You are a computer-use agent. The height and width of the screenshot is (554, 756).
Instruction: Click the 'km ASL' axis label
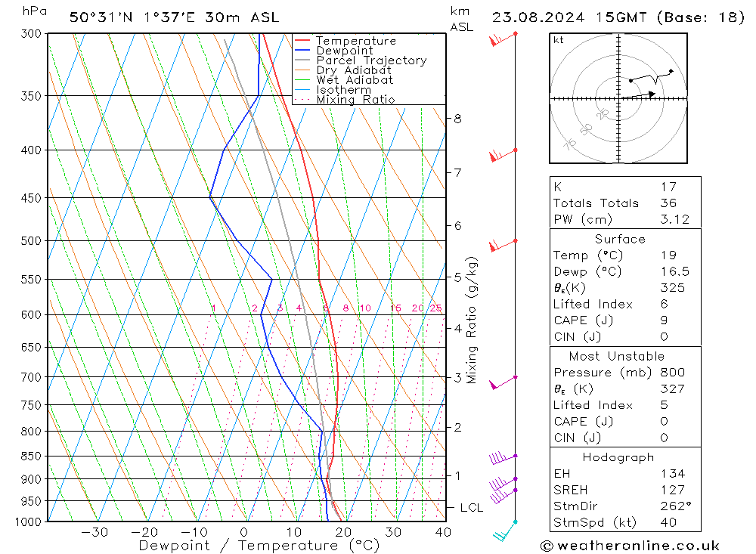461,19
